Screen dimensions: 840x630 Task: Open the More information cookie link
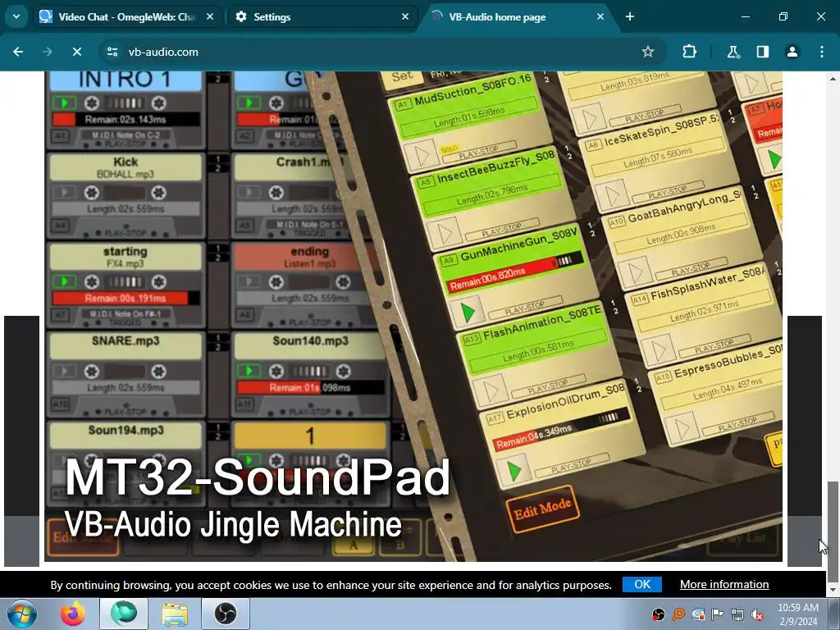pos(724,584)
